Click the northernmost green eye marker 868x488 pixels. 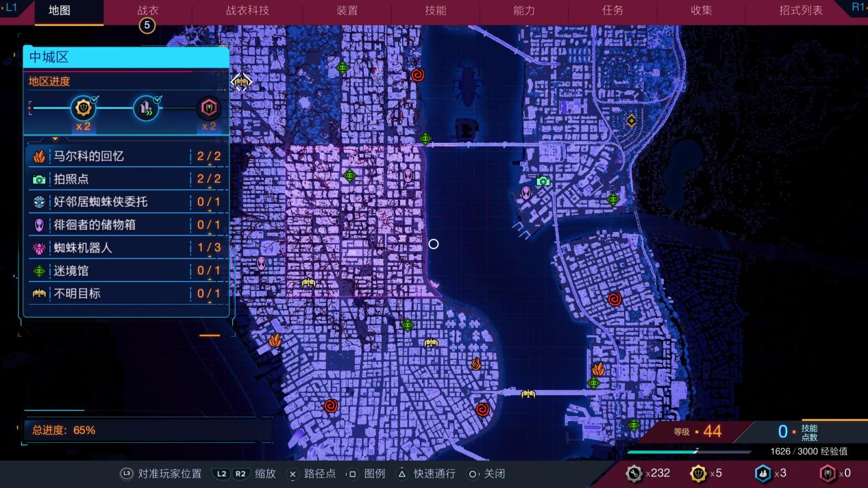pos(343,67)
